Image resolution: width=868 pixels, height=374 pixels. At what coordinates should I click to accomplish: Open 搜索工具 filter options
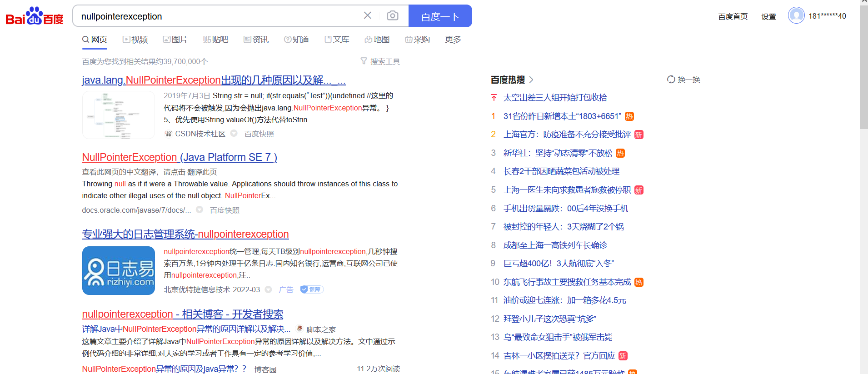coord(380,61)
